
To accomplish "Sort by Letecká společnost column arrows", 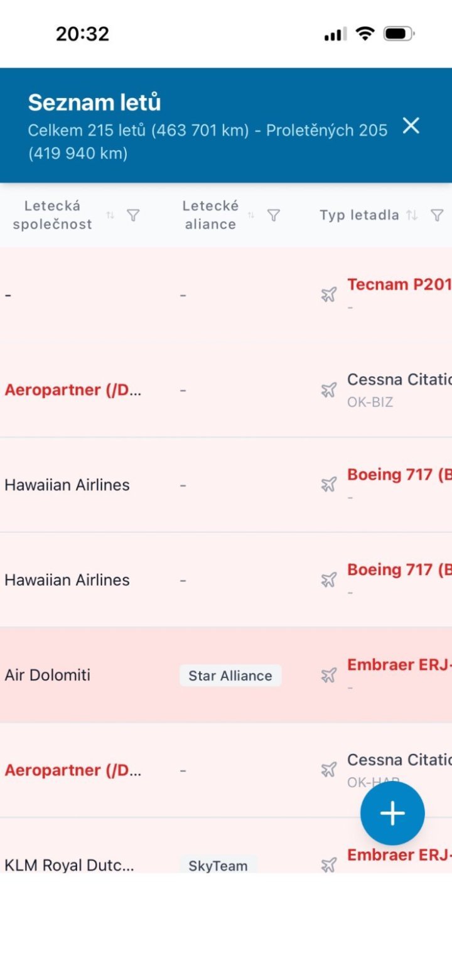I will pos(110,215).
